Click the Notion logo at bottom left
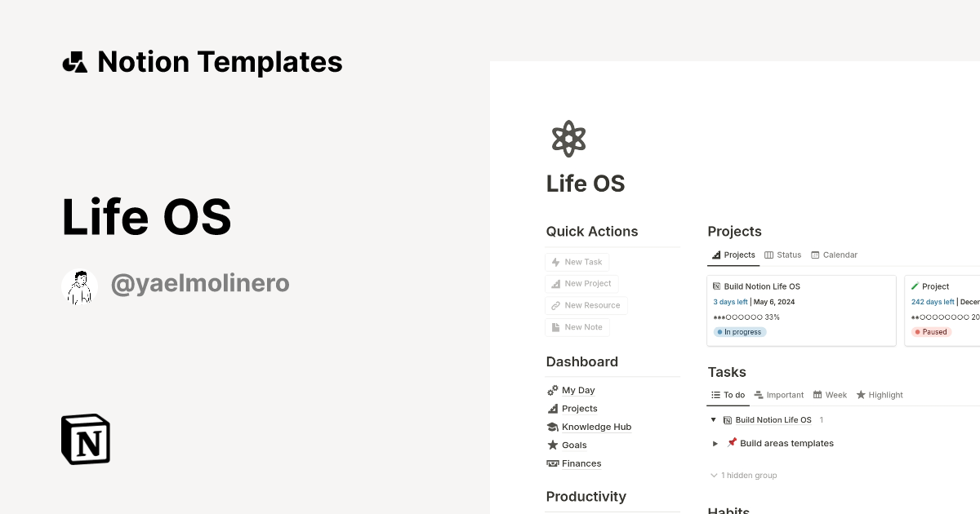The image size is (980, 514). pos(84,439)
